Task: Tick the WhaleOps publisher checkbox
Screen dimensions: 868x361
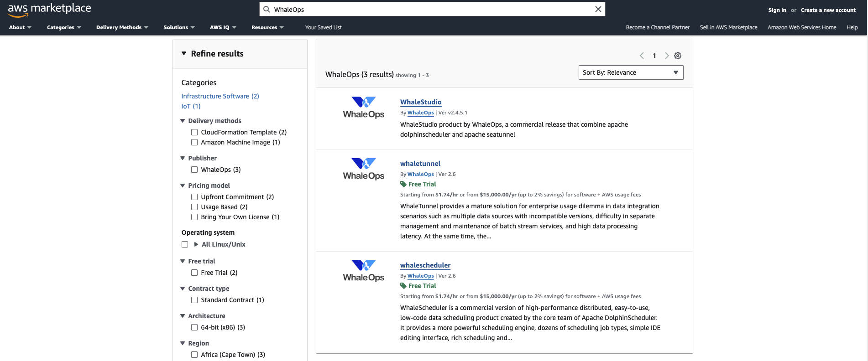Action: point(194,170)
